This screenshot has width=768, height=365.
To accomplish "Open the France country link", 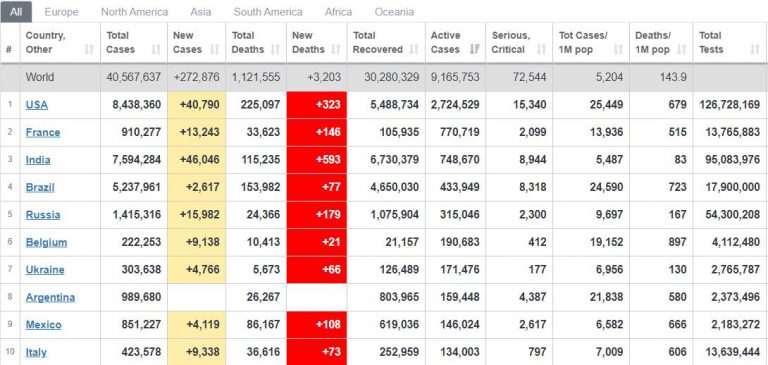I will click(43, 132).
